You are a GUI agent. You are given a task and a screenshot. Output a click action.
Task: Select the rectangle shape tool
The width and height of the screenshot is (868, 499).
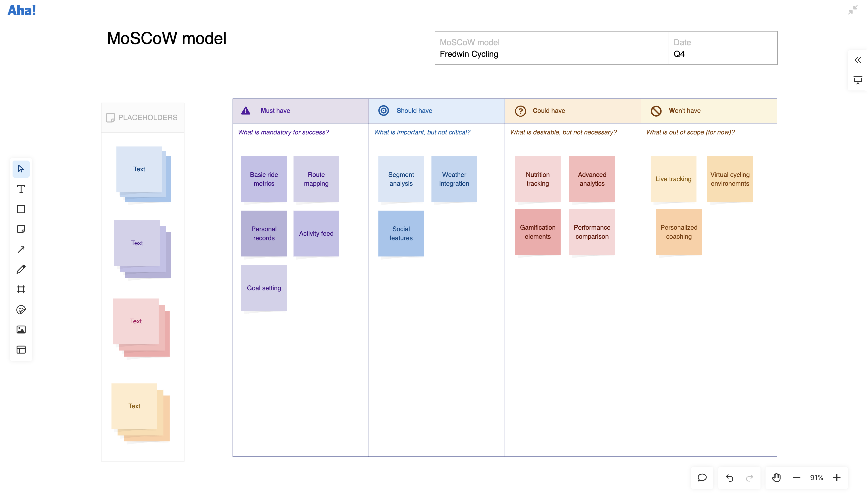click(21, 209)
